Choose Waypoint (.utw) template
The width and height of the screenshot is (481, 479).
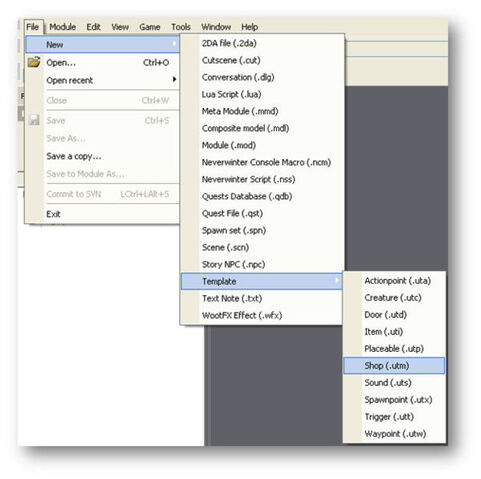click(394, 434)
